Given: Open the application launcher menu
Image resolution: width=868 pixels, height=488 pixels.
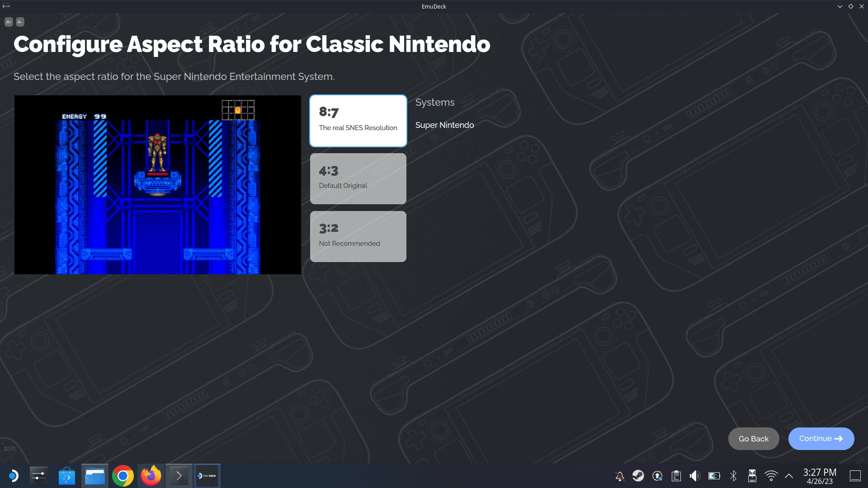Looking at the screenshot, I should point(14,476).
